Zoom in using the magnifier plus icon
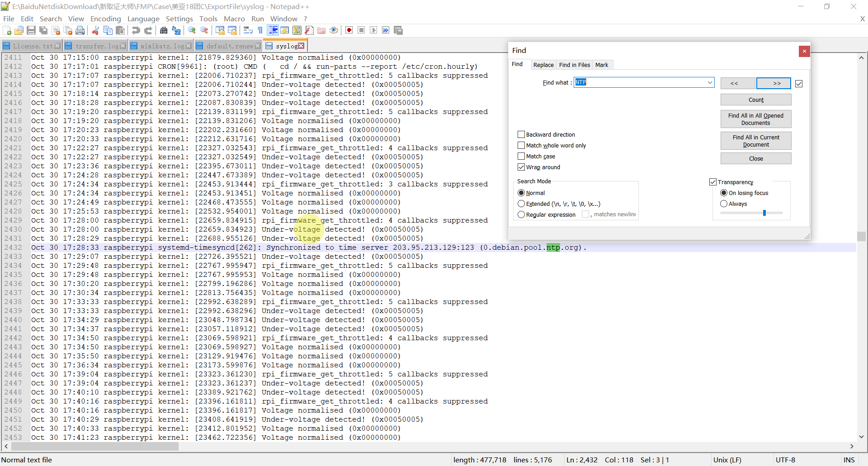The image size is (868, 466). coord(192,30)
